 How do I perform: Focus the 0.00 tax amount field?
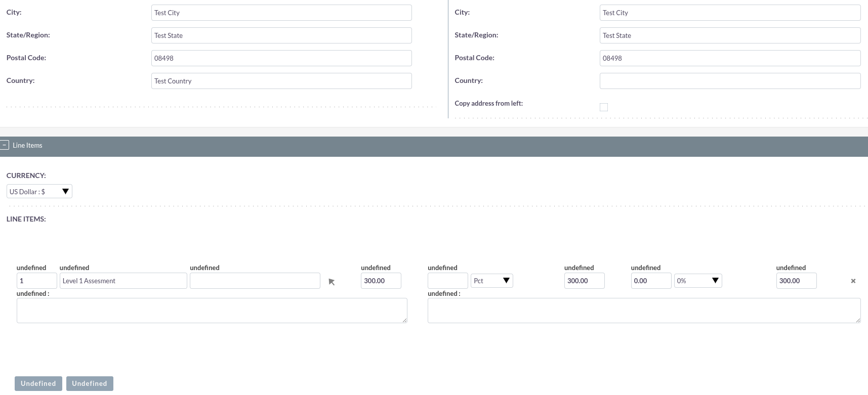pyautogui.click(x=650, y=281)
